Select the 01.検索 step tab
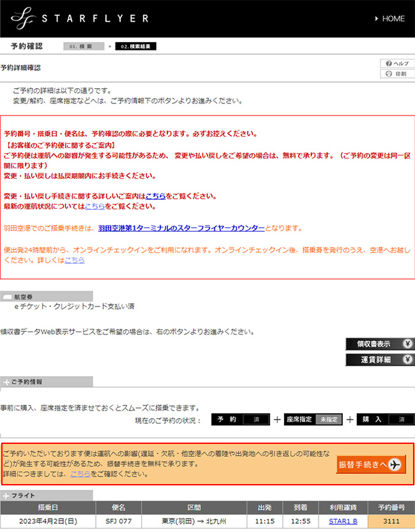The height and width of the screenshot is (532, 415). click(82, 47)
